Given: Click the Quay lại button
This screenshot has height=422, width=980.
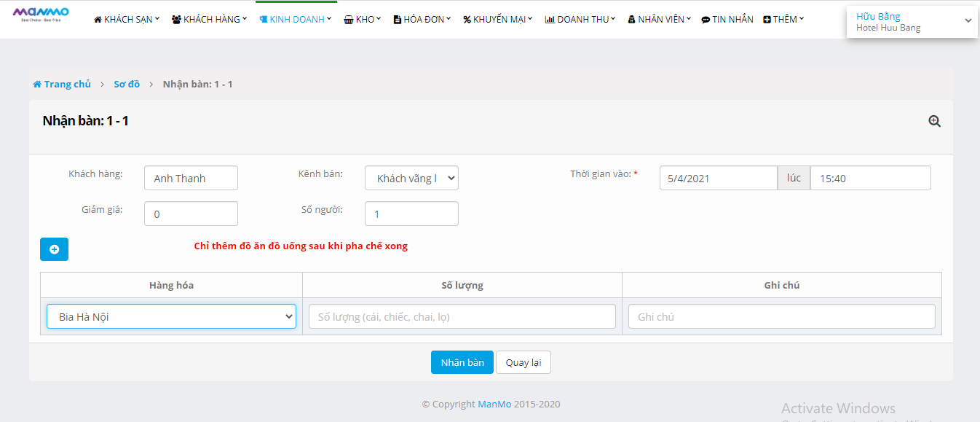Looking at the screenshot, I should (523, 362).
